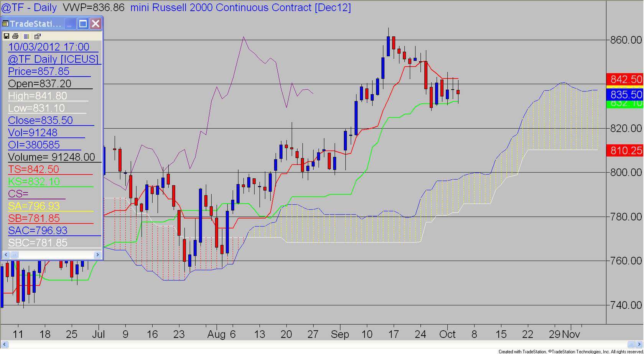
Task: Click the 800.00 price axis label
Action: (x=626, y=172)
